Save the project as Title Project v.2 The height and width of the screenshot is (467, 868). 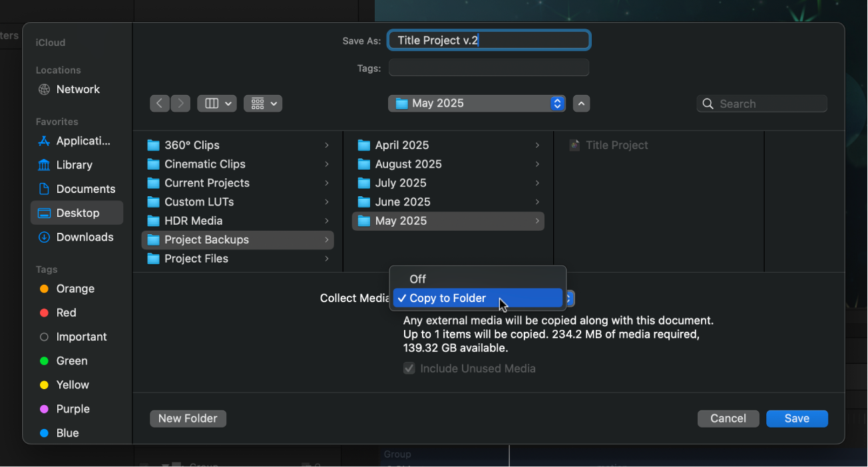pyautogui.click(x=796, y=418)
